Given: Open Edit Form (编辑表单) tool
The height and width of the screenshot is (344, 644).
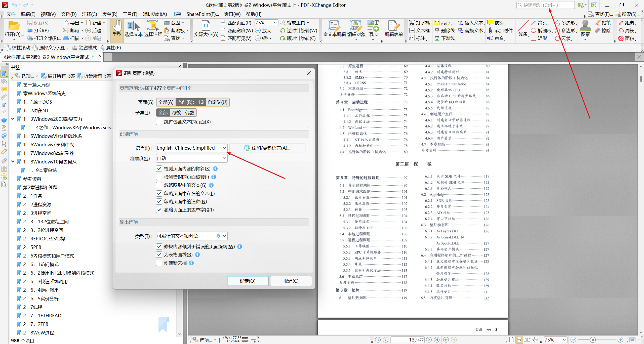Looking at the screenshot, I should (394, 29).
